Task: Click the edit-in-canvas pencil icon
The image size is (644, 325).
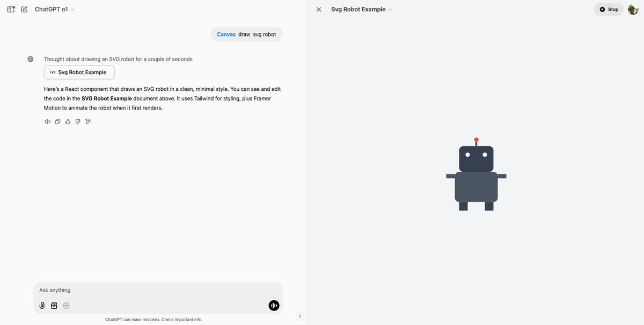Action: pos(87,121)
